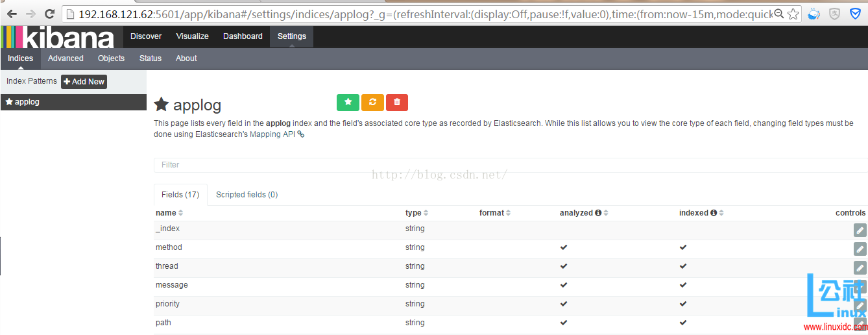Edit the method field with pencil icon

(x=860, y=249)
